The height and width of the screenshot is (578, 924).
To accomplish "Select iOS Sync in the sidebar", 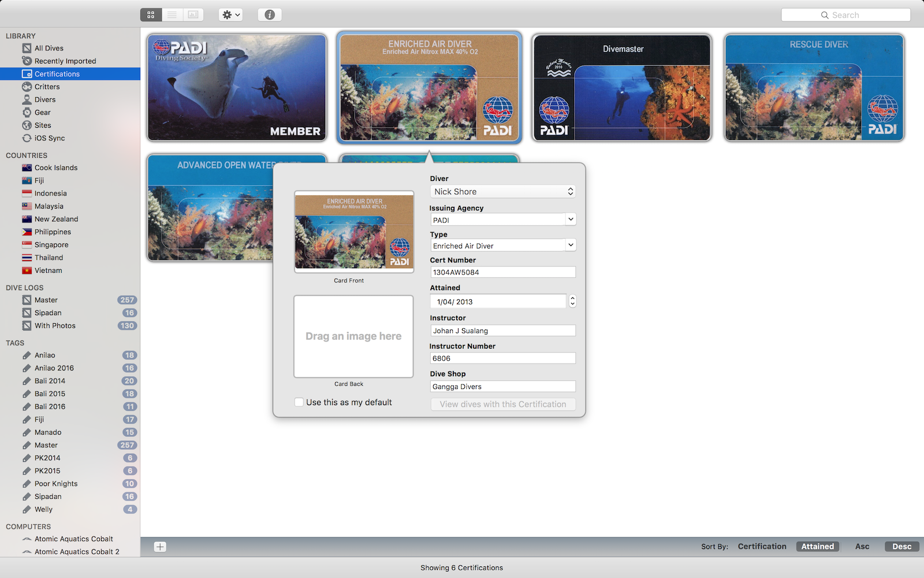I will click(49, 138).
